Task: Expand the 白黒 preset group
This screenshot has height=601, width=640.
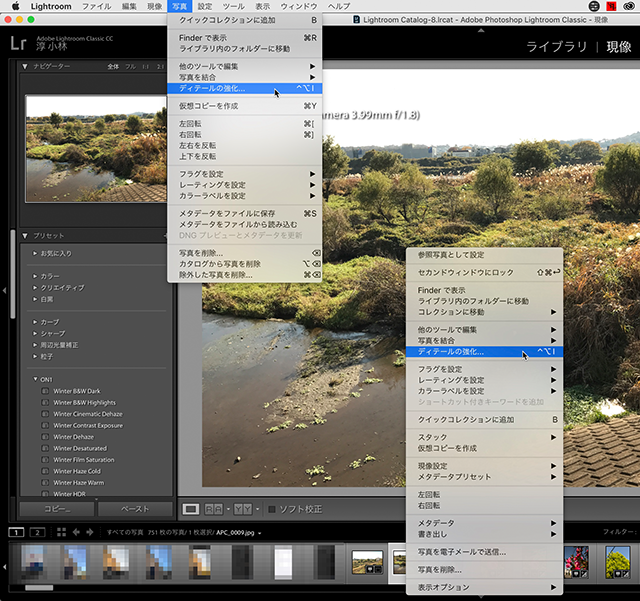Action: point(35,299)
